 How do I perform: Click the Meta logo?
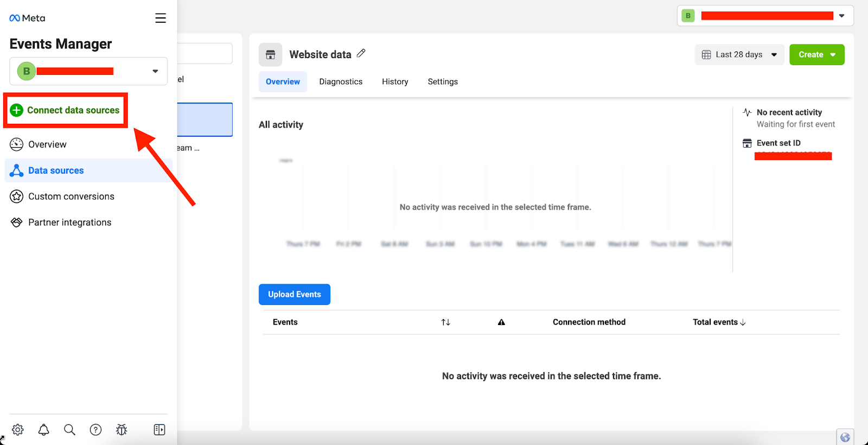coord(27,18)
